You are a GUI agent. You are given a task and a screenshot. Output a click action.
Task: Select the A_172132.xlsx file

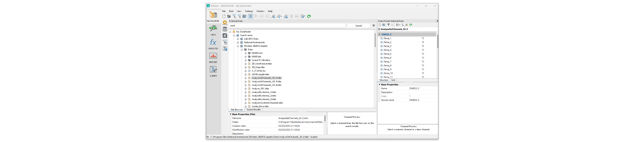(x=259, y=71)
